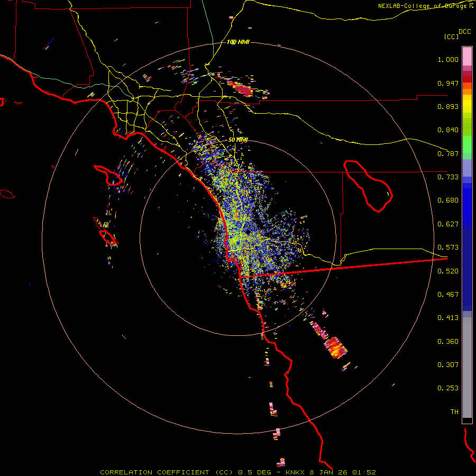Screen dimensions: 476x476
Task: Click the Salton Sea red outline
Action: pos(368,186)
